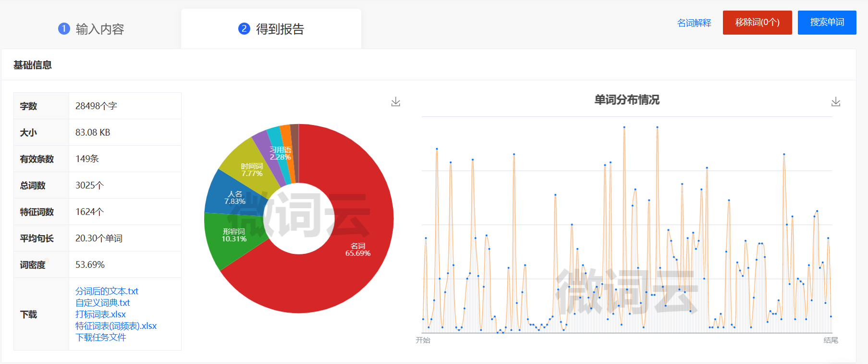This screenshot has height=364, width=868.
Task: Click the 下载任务文件 link
Action: point(100,338)
